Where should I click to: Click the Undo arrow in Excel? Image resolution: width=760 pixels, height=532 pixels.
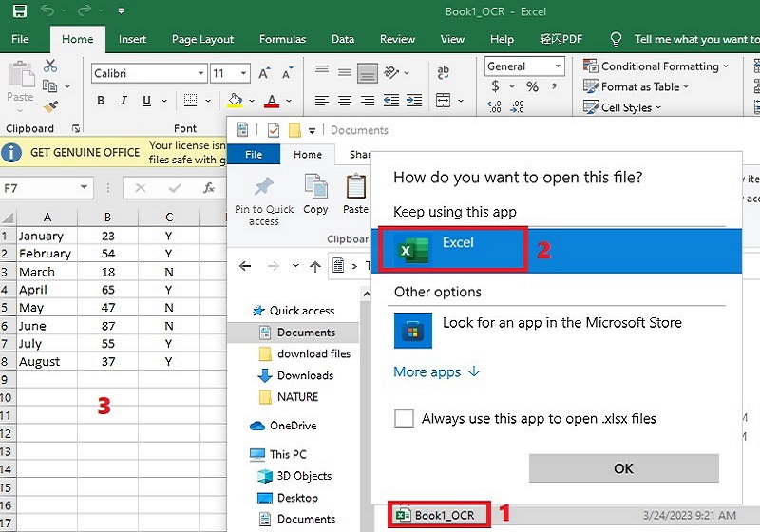tap(47, 10)
